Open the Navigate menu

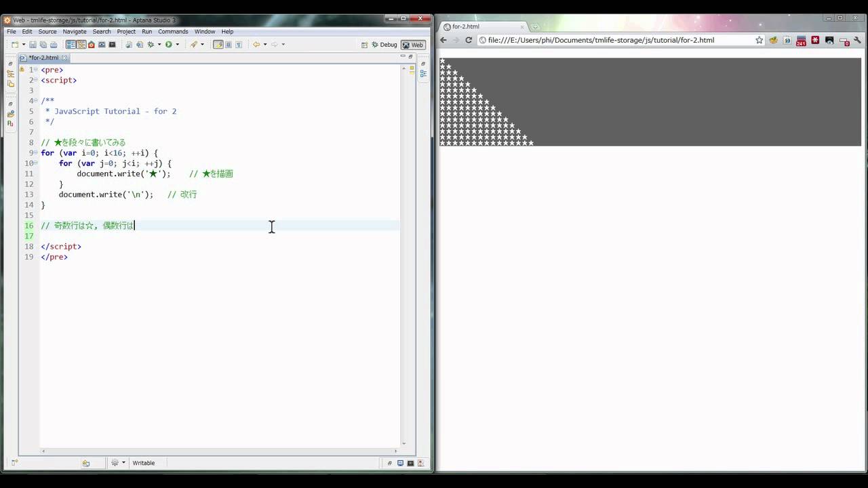pyautogui.click(x=75, y=31)
